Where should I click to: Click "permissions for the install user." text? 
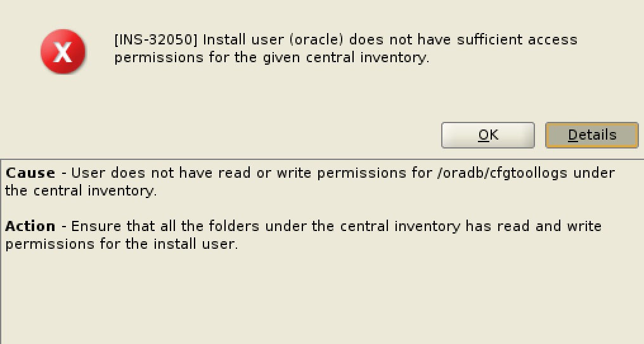pos(122,244)
